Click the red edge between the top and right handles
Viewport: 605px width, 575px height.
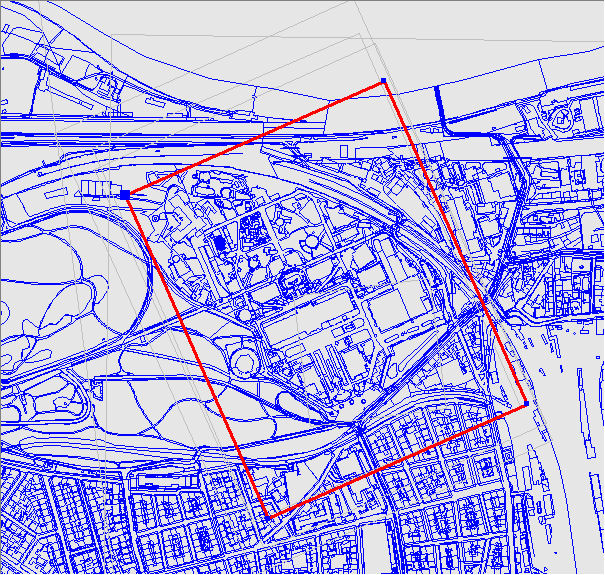[455, 243]
